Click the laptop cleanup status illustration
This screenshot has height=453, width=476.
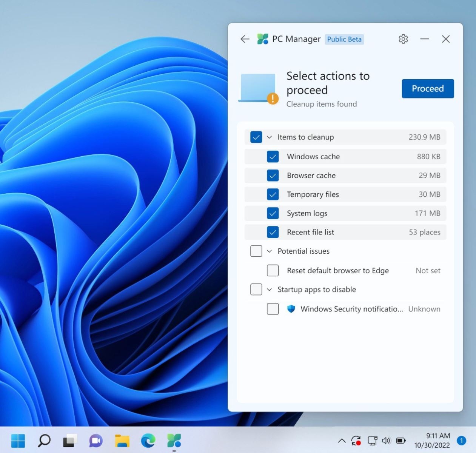pyautogui.click(x=257, y=86)
